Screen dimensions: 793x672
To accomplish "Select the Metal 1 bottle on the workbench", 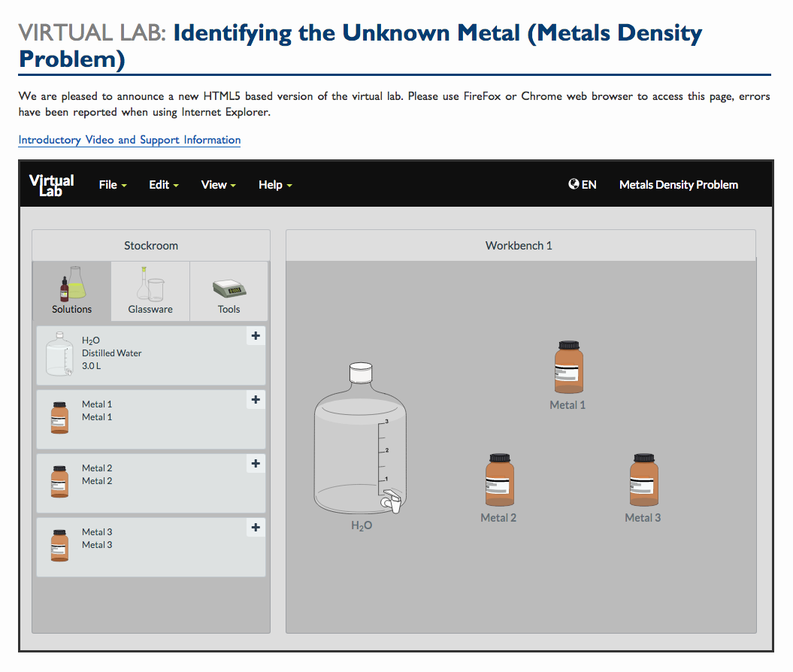I will point(568,368).
